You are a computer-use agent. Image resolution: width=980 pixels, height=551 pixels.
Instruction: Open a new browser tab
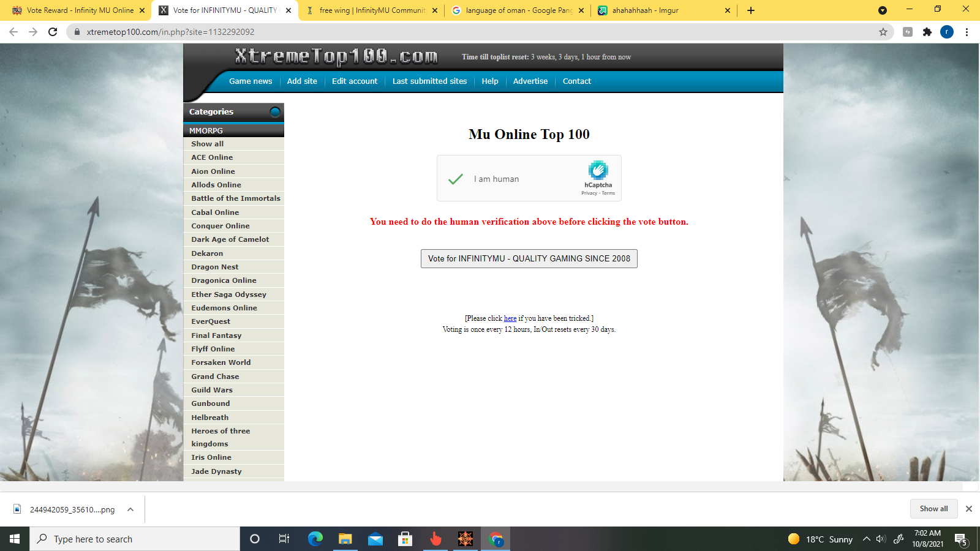[751, 10]
